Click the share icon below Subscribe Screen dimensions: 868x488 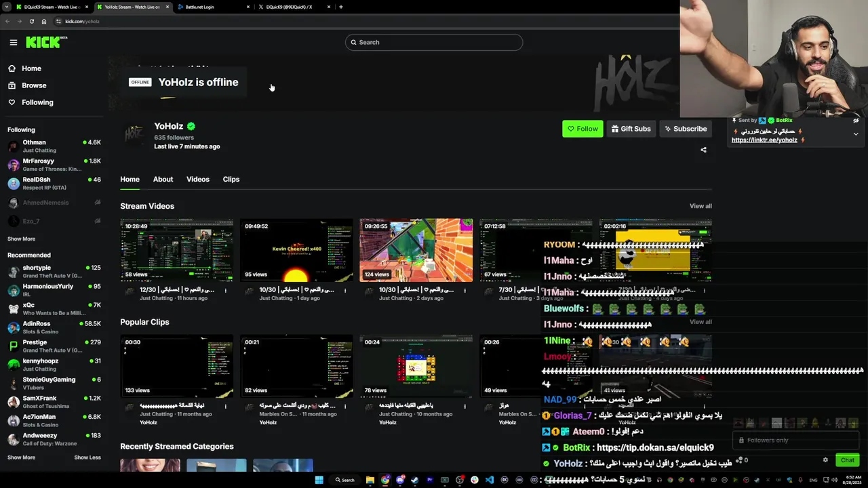click(x=703, y=150)
